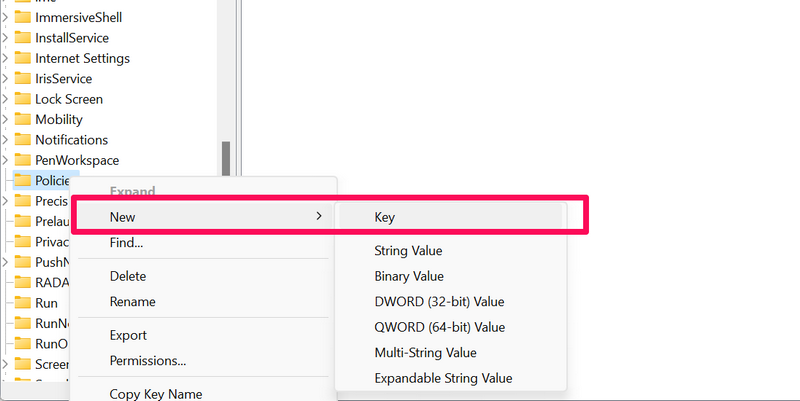The image size is (800, 401).
Task: Choose Key from the New submenu
Action: coord(386,216)
